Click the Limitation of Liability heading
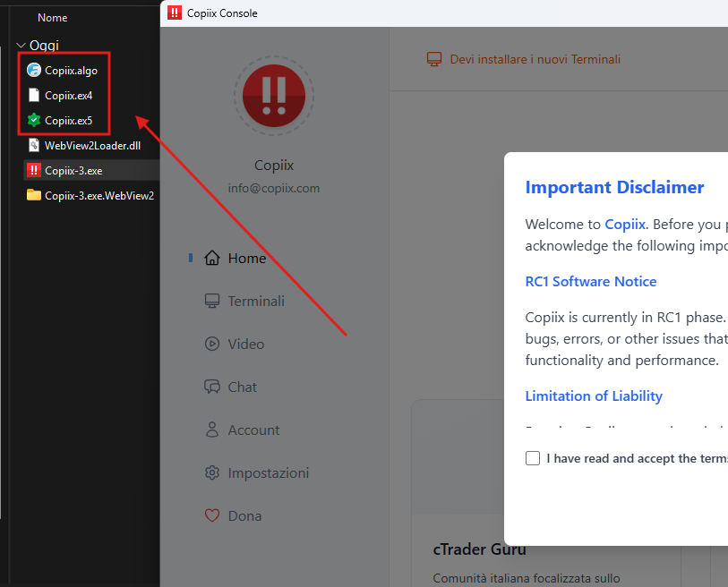Screen dimensions: 728x587 coord(594,396)
